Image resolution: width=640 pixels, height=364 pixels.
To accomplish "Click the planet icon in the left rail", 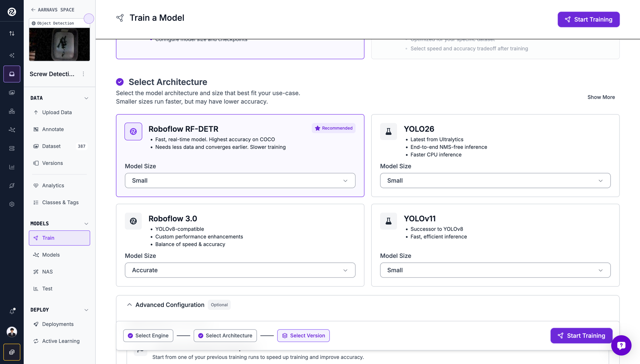I will [12, 185].
